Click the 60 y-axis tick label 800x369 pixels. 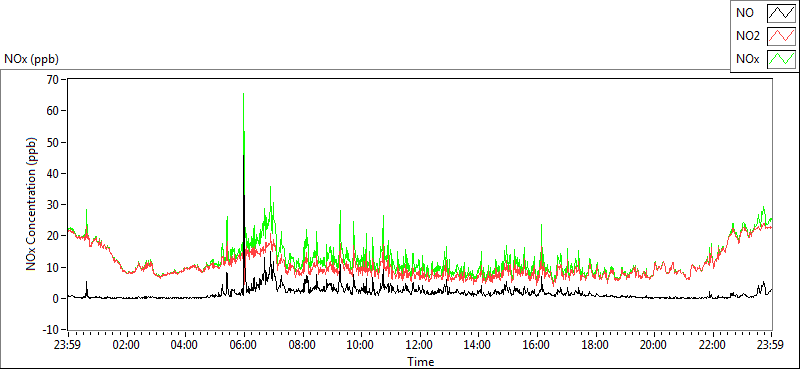[x=52, y=110]
